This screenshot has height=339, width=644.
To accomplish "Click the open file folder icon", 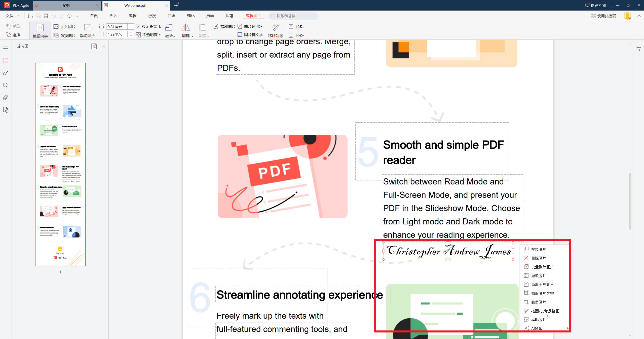I will point(30,16).
